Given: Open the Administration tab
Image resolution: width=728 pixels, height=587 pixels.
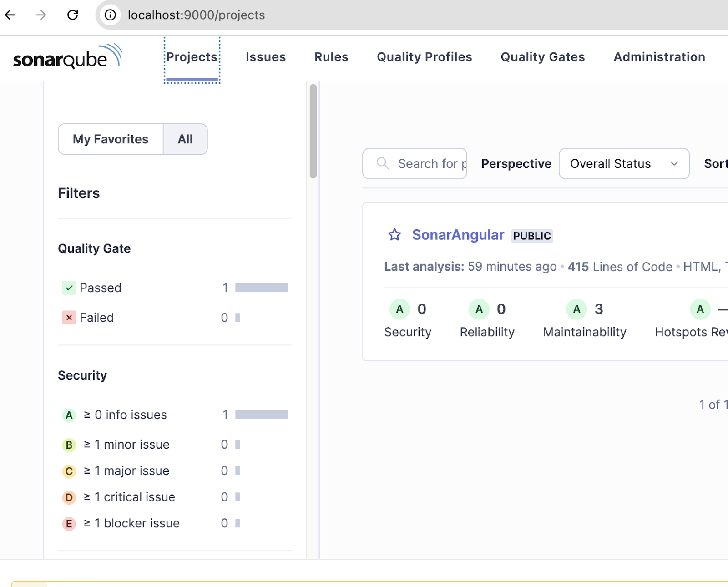Looking at the screenshot, I should point(659,57).
